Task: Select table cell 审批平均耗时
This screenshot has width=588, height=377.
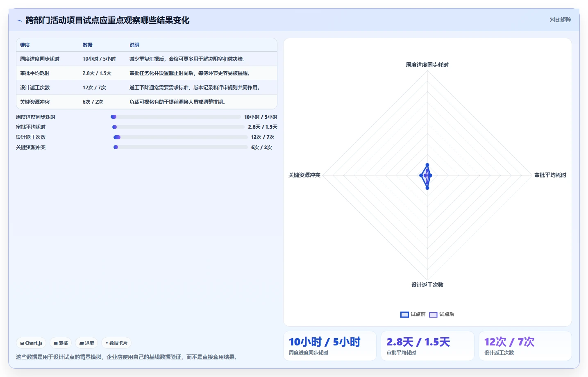Action: point(35,73)
